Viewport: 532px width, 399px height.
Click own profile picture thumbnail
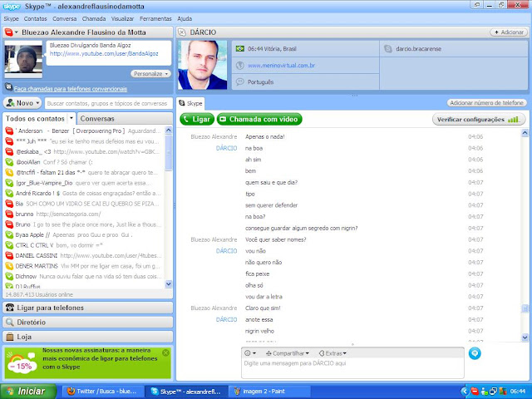pos(23,59)
